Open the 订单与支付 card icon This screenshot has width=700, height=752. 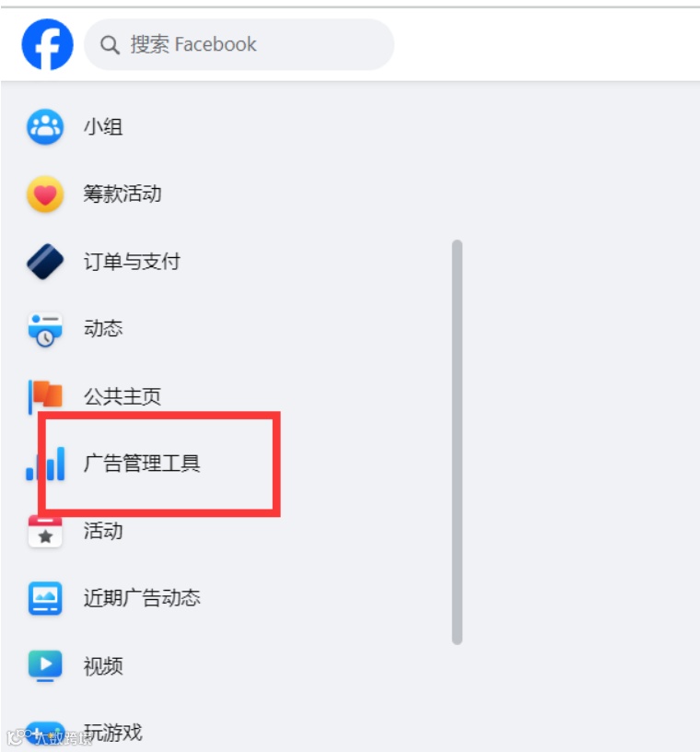click(45, 262)
